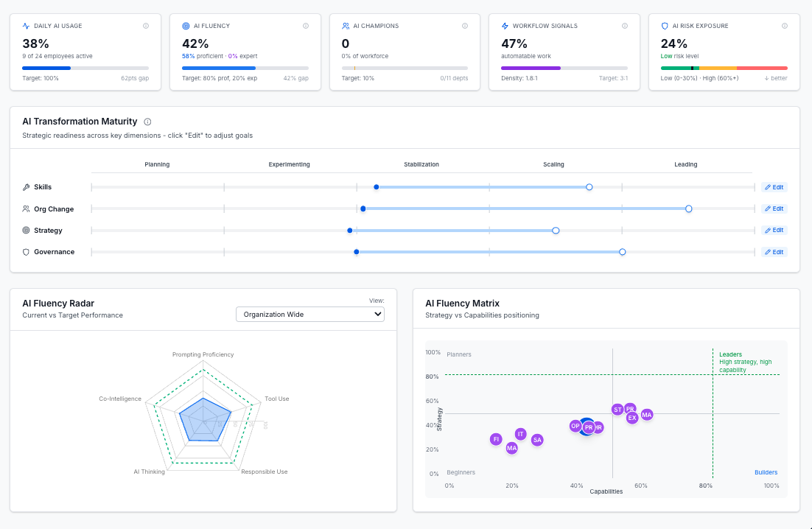Select the FI bubble in Fluency Matrix
The width and height of the screenshot is (812, 529).
pyautogui.click(x=496, y=439)
